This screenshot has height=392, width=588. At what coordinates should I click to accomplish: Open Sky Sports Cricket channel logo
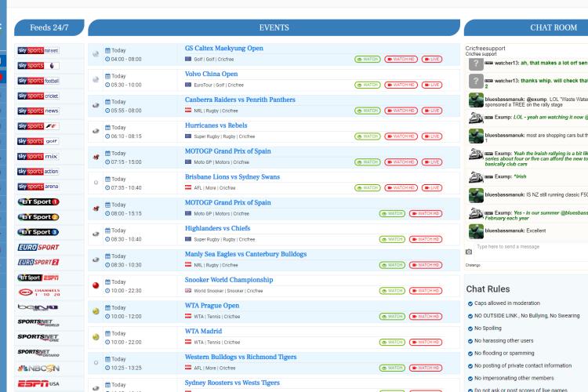pyautogui.click(x=38, y=96)
